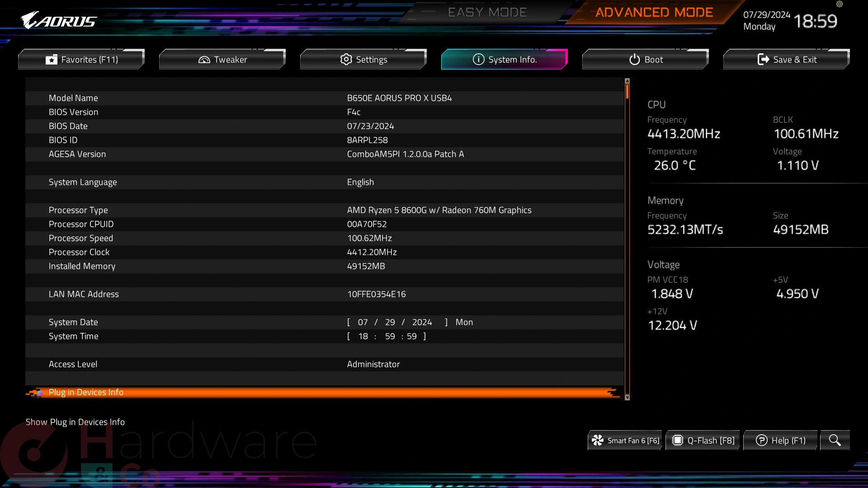The height and width of the screenshot is (488, 868).
Task: Click the power icon on Boot tab
Action: (x=635, y=59)
